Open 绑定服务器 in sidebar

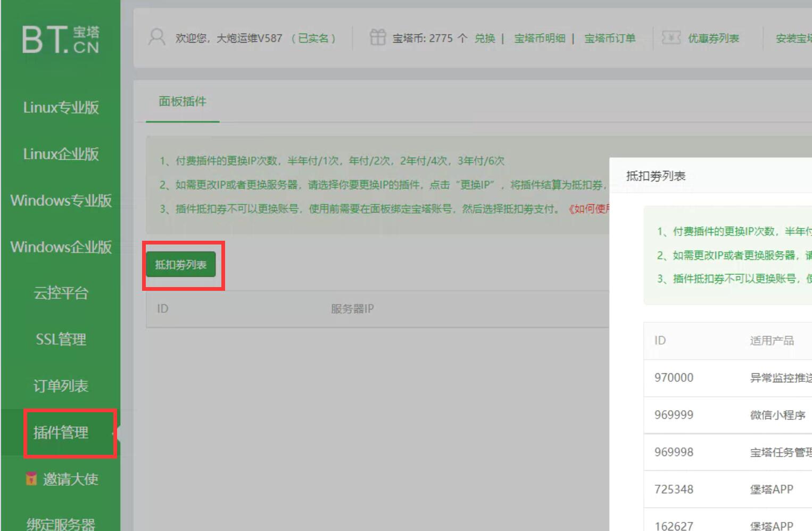pyautogui.click(x=61, y=524)
